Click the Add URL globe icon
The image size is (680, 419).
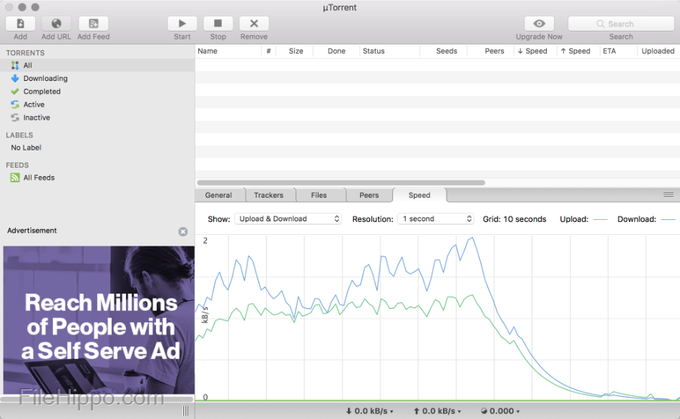coord(56,23)
